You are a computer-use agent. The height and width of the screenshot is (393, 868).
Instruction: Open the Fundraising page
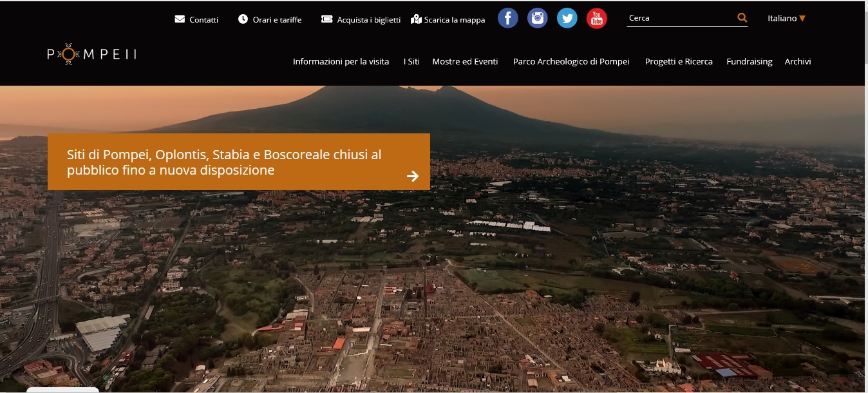(x=749, y=62)
